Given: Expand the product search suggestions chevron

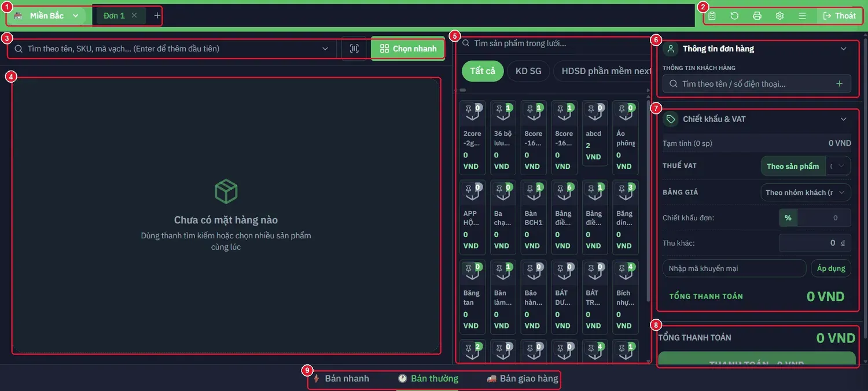Looking at the screenshot, I should pyautogui.click(x=325, y=49).
